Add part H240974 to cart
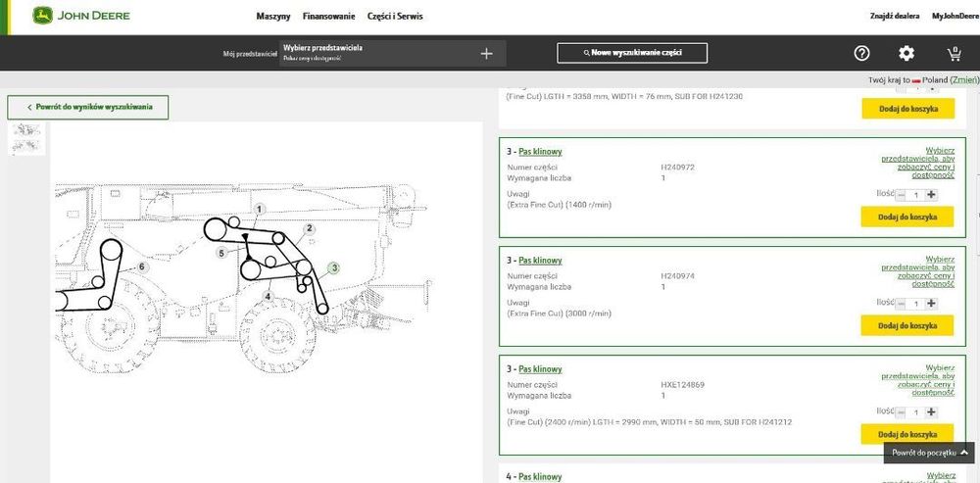The image size is (980, 483). coord(906,325)
